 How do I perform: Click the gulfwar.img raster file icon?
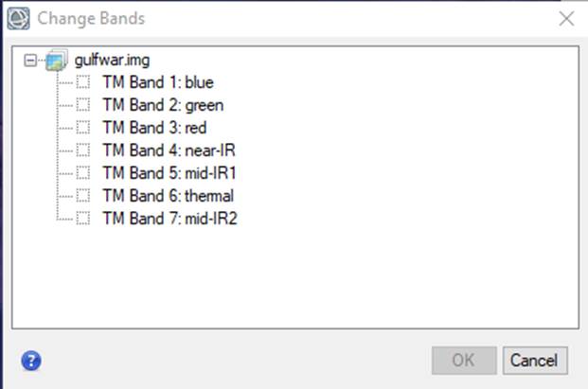[57, 60]
